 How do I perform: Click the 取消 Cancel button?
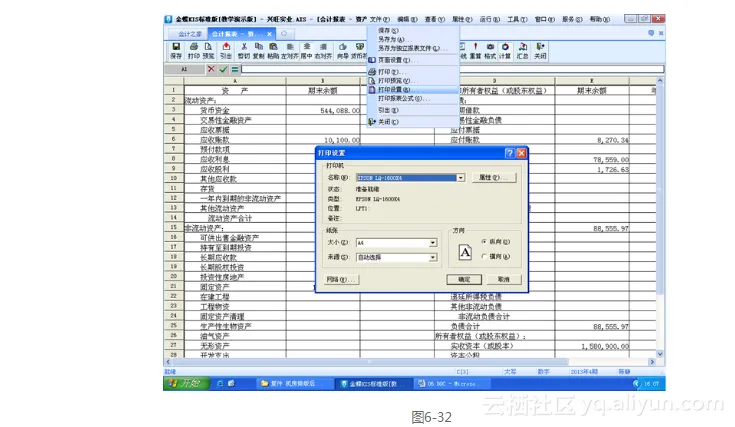point(503,279)
